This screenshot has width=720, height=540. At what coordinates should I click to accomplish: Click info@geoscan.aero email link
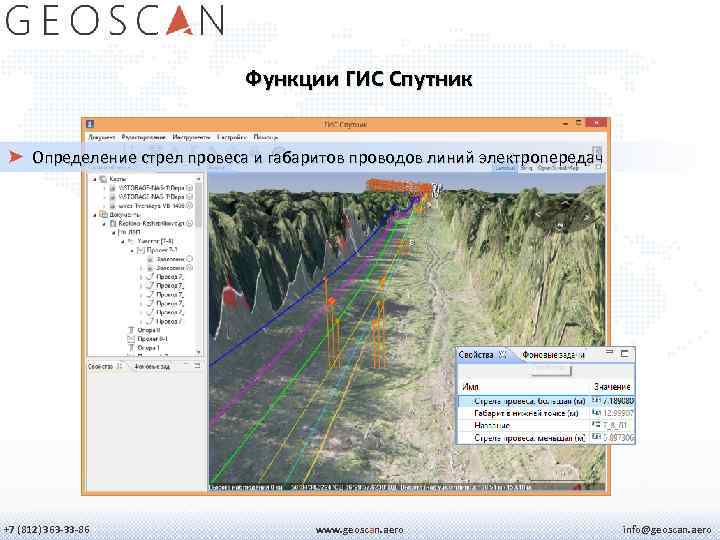pyautogui.click(x=667, y=529)
